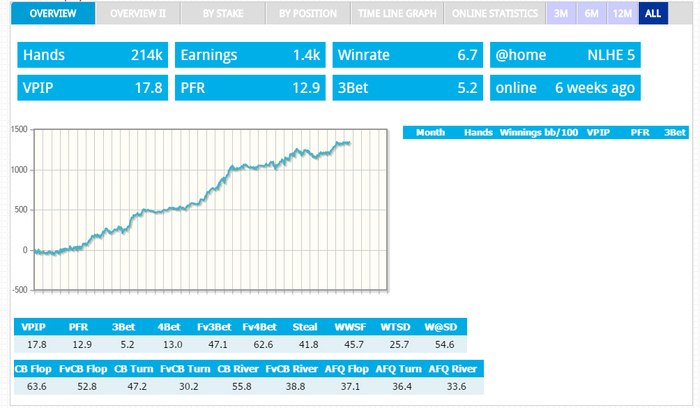700x408 pixels.
Task: Click the 4Bet header in stats table
Action: pos(169,327)
